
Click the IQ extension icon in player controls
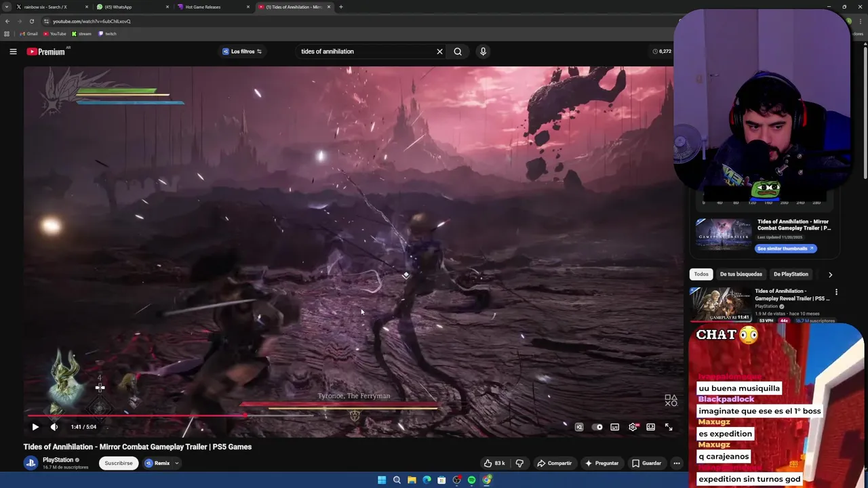pos(579,427)
